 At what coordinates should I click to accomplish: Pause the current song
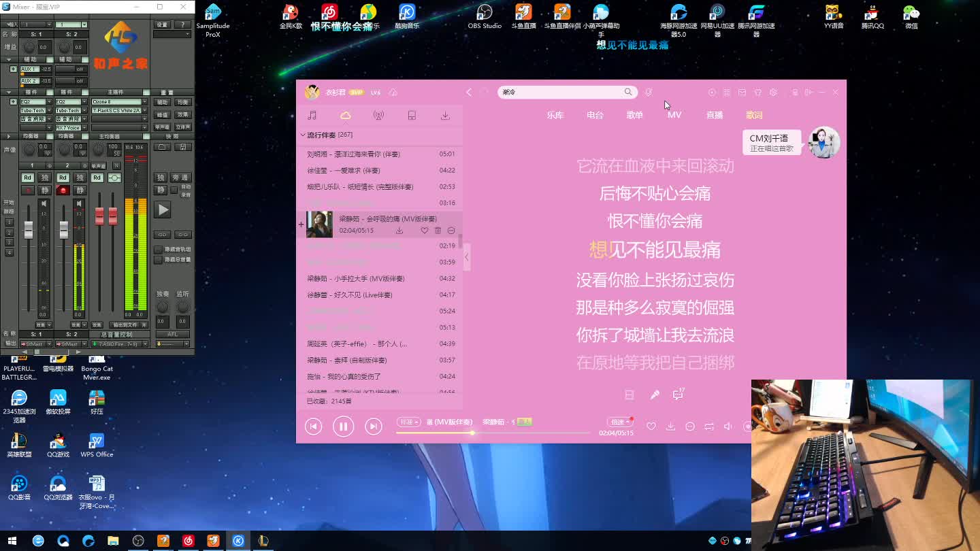pyautogui.click(x=343, y=427)
